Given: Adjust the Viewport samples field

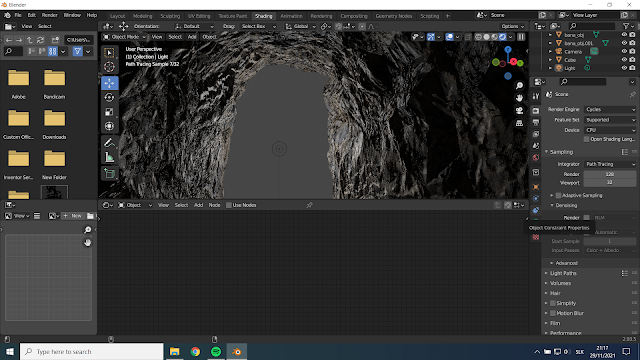Looking at the screenshot, I should (x=609, y=182).
